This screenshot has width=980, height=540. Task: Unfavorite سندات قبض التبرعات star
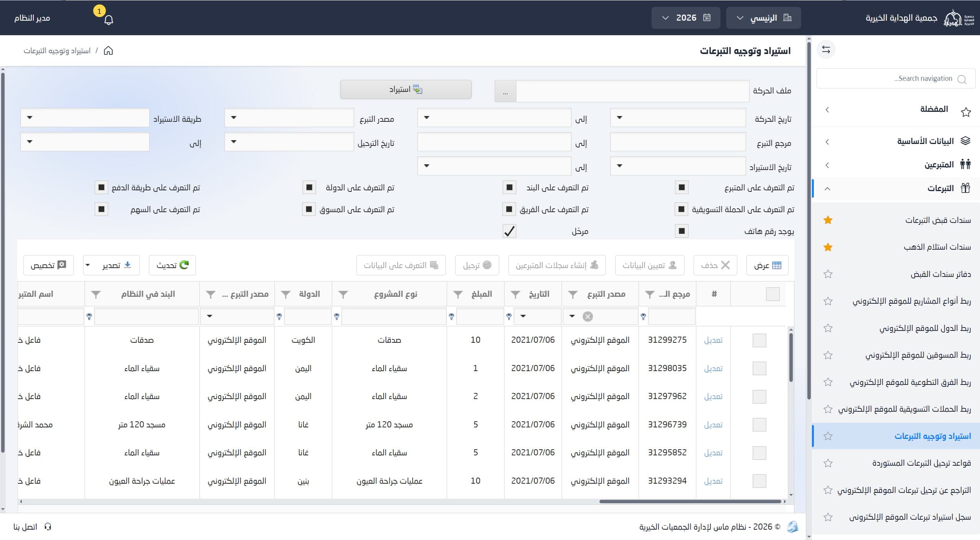828,220
